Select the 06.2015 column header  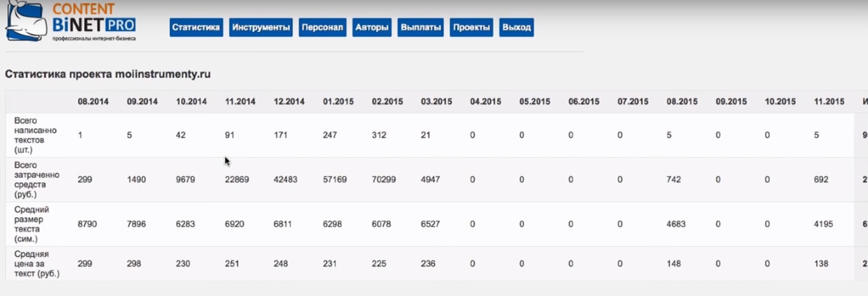pos(584,102)
